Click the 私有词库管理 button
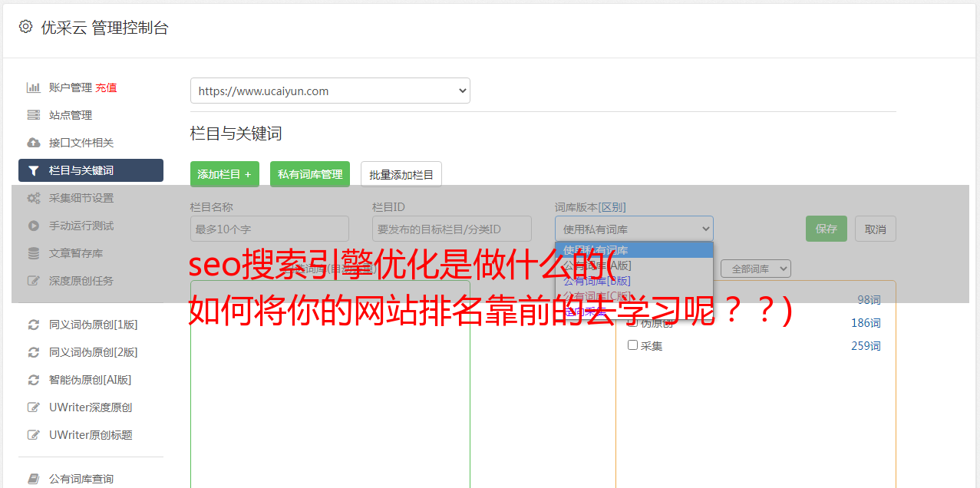 pyautogui.click(x=310, y=174)
